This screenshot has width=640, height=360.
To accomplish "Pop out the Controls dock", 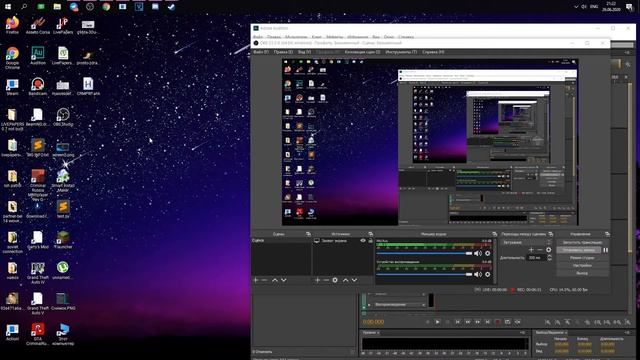I will [607, 234].
